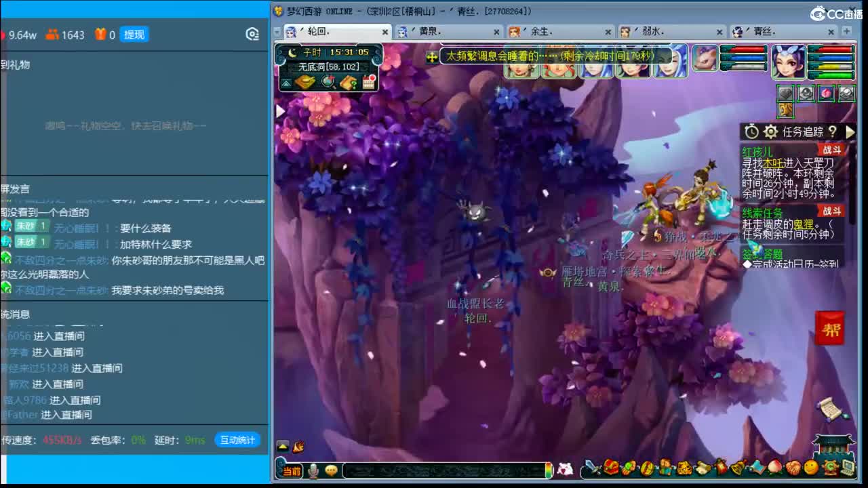Expand the left side panel triangle
Viewport: 868px width, 488px height.
(x=280, y=111)
